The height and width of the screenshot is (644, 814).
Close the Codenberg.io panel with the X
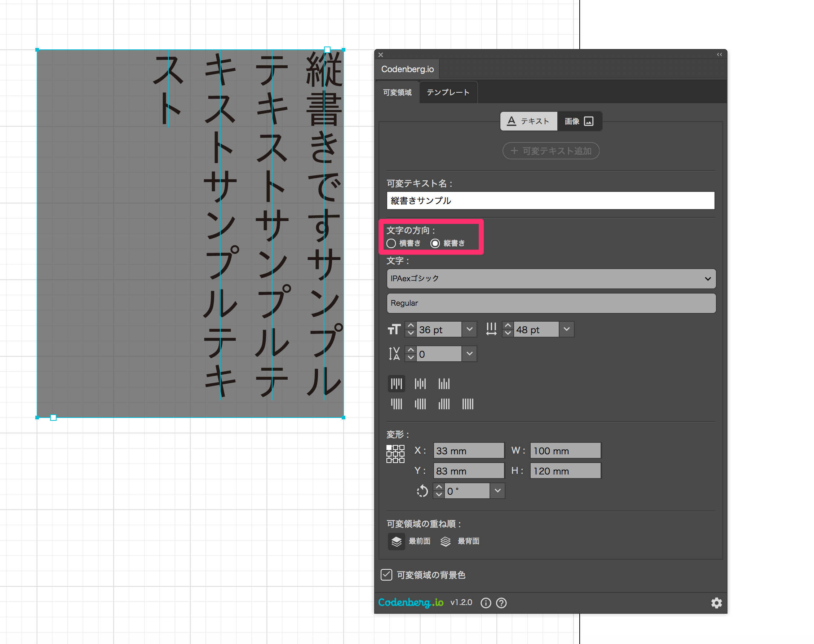381,55
